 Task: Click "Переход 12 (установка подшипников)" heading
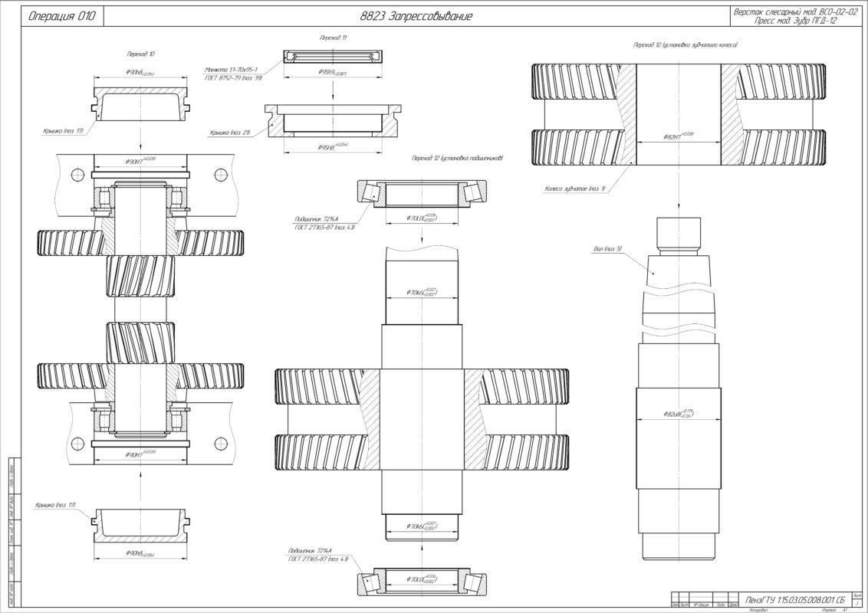tap(456, 158)
